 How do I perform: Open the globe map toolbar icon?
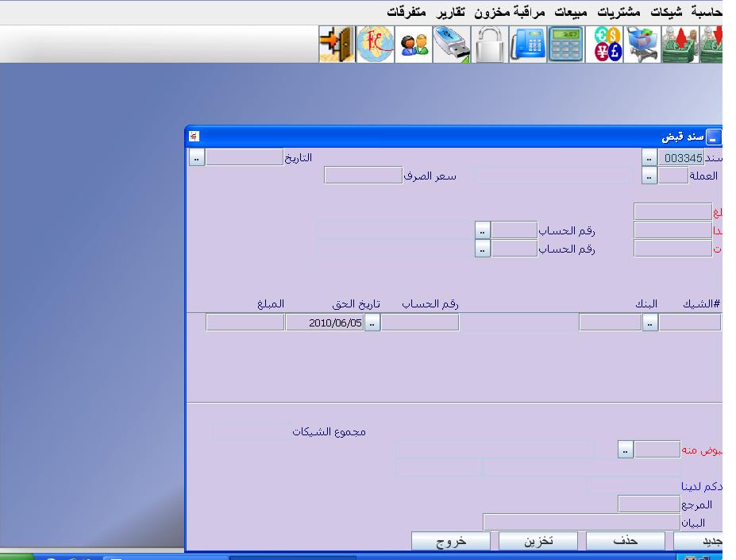tap(375, 44)
